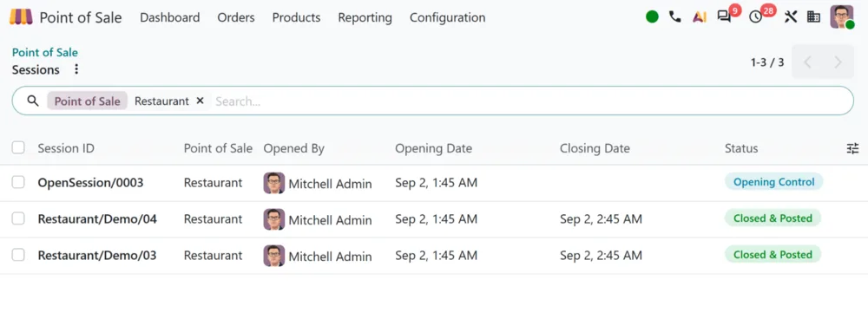Click Mitchell Admin avatar in Restaurant/Demo/03 row
This screenshot has height=319, width=868.
pos(274,256)
